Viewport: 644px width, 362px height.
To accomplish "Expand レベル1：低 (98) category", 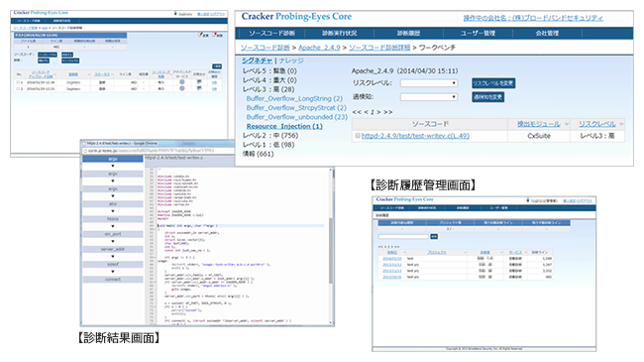I will [x=268, y=145].
